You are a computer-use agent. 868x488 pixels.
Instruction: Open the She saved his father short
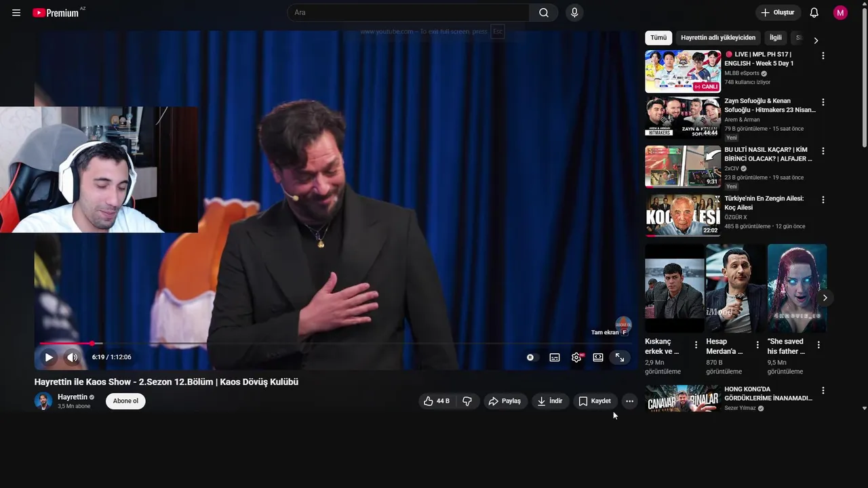coord(797,288)
